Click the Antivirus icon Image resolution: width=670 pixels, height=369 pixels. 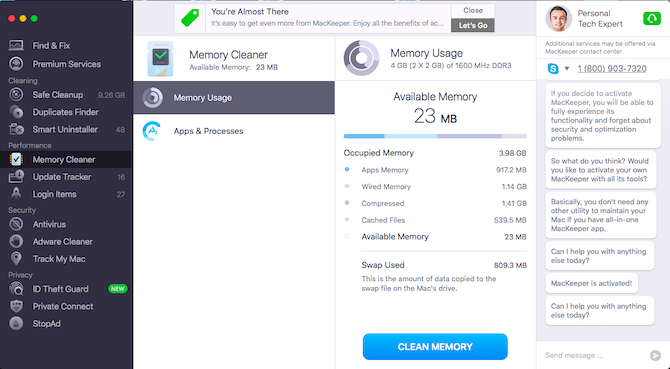click(x=16, y=224)
